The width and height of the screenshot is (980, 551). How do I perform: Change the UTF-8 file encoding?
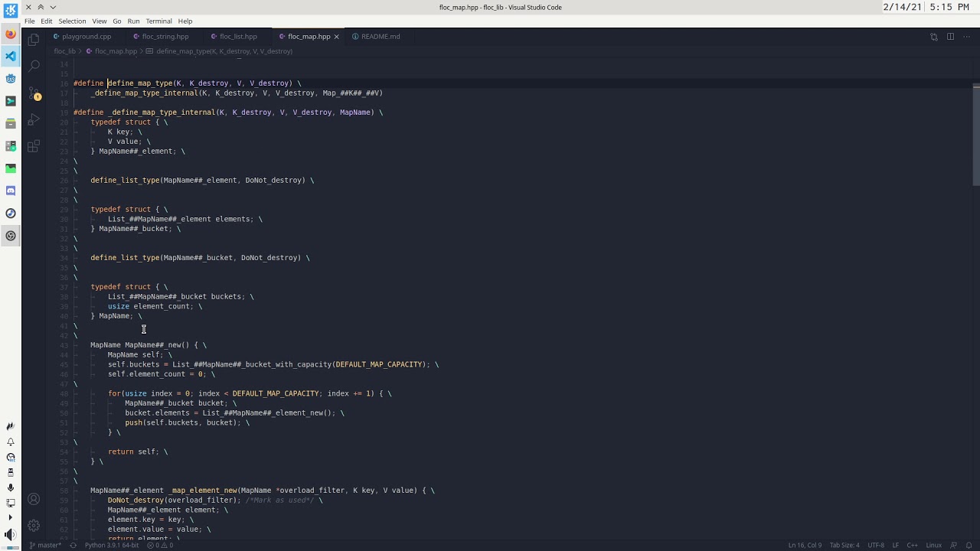(876, 546)
